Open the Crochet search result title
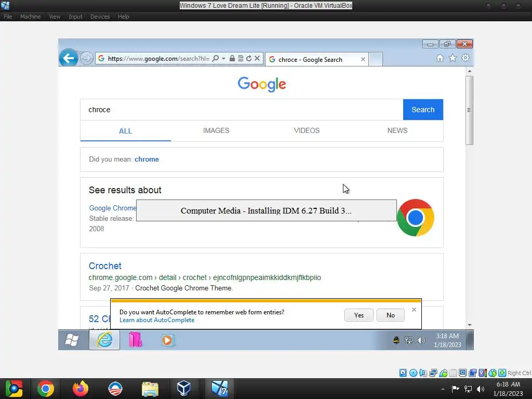This screenshot has height=399, width=532. 105,266
